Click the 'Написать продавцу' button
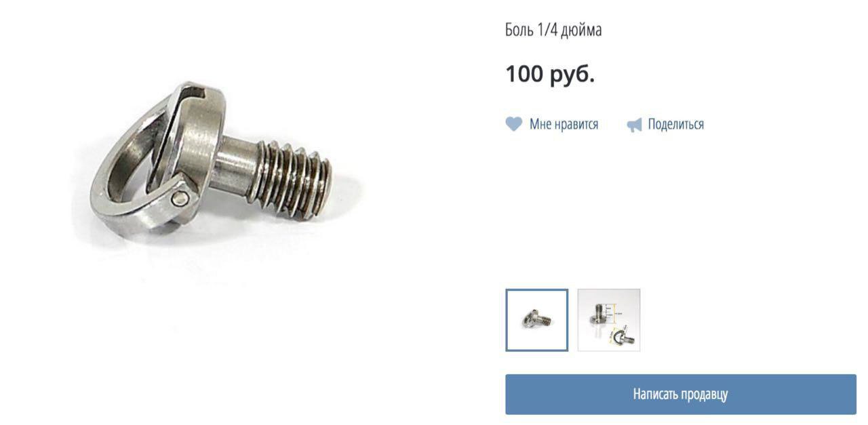 [681, 394]
